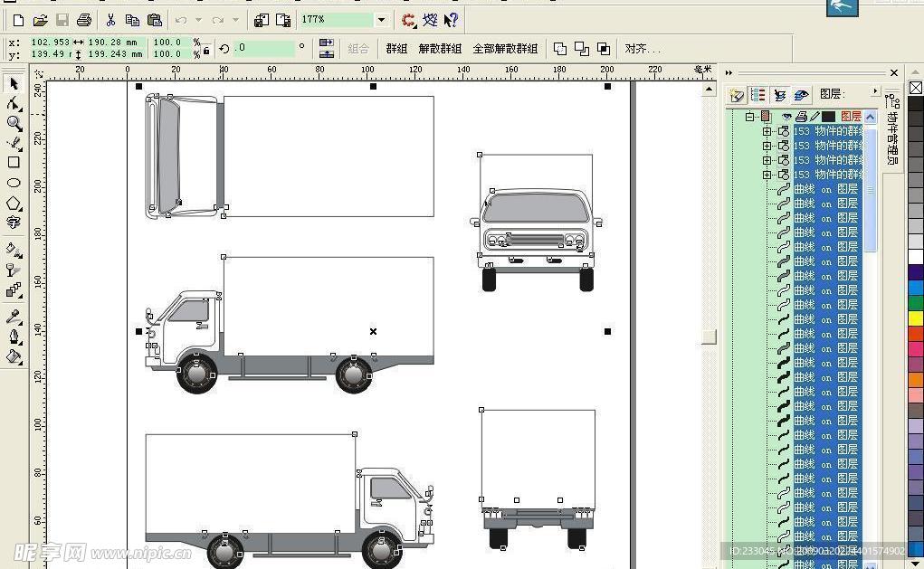Screen dimensions: 924x569
Task: Select the Interactive Transparency glass tool
Action: 14,270
